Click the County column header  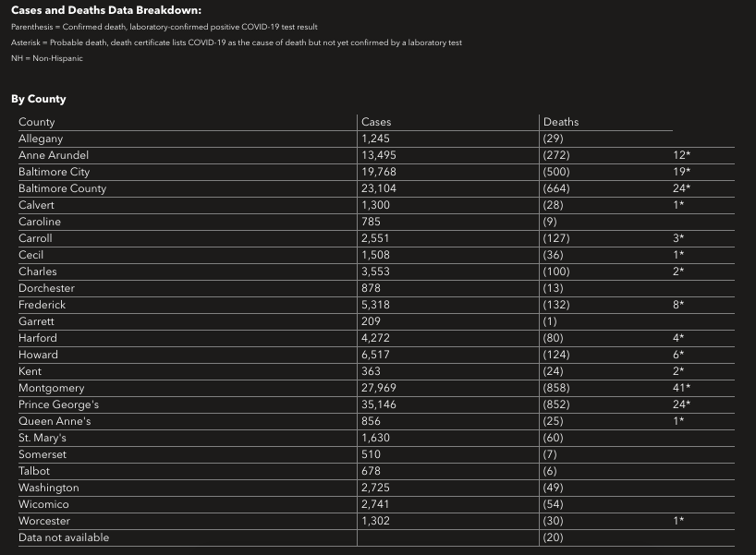coord(37,122)
